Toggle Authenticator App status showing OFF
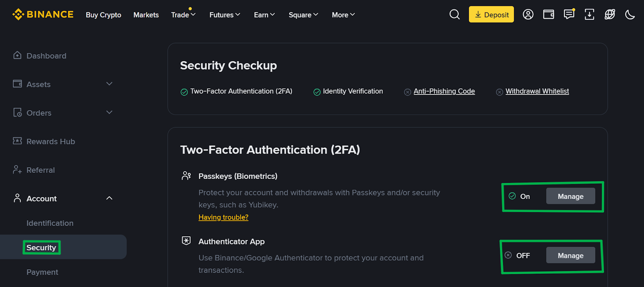The width and height of the screenshot is (644, 287). (x=518, y=255)
